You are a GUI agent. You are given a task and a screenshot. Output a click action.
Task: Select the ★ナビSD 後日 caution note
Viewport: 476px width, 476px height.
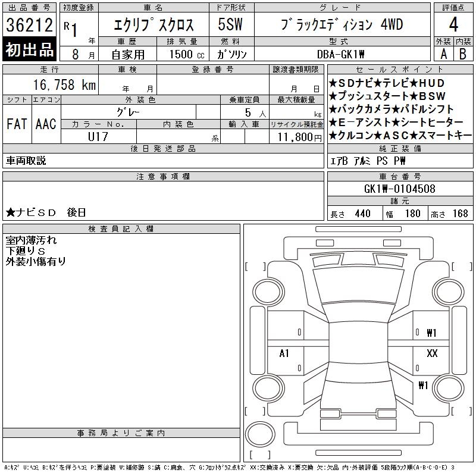pos(46,212)
